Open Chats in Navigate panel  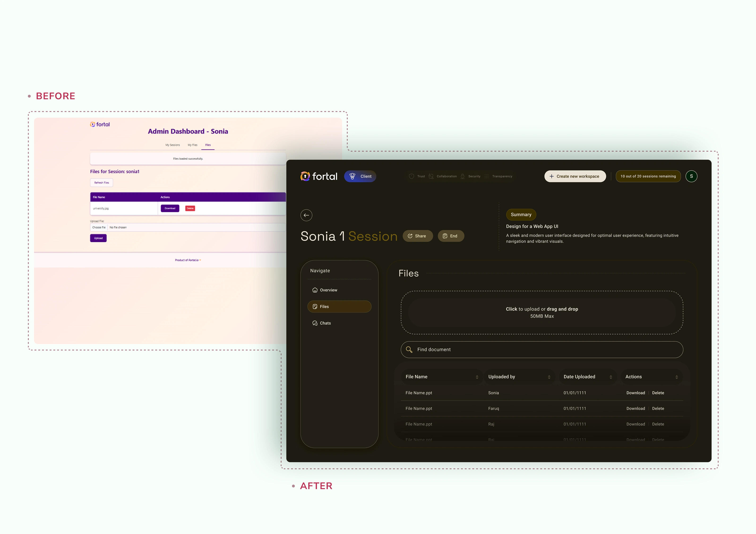(x=325, y=323)
